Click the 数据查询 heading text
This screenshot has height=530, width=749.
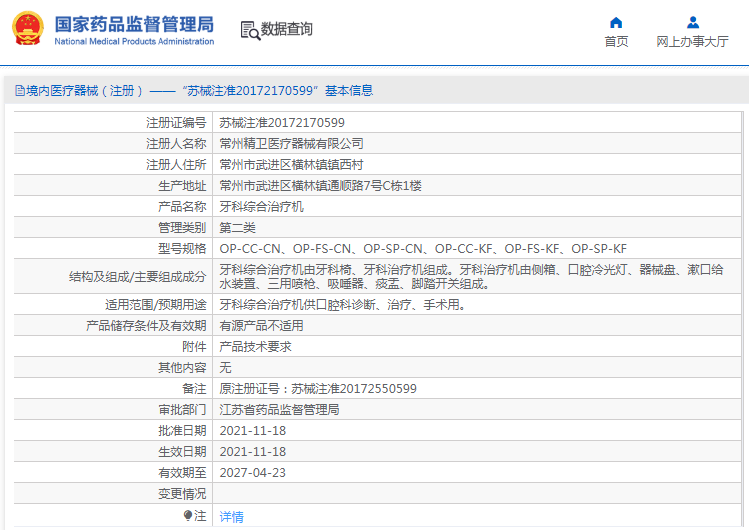tap(287, 30)
